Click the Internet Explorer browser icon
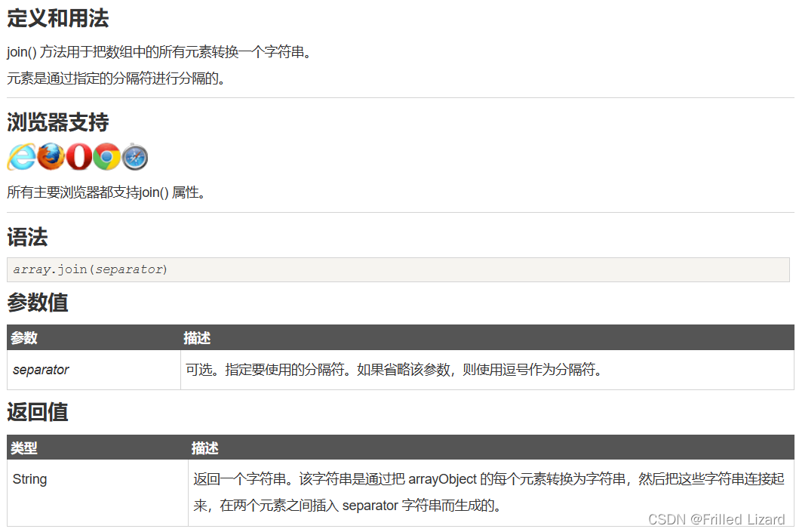The width and height of the screenshot is (796, 532). [x=21, y=157]
